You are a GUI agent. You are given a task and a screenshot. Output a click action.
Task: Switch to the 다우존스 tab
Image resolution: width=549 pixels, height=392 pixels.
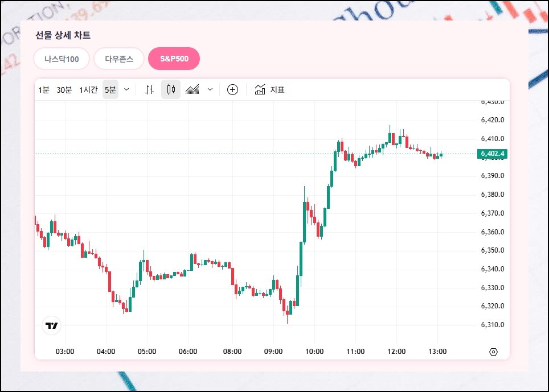click(119, 59)
